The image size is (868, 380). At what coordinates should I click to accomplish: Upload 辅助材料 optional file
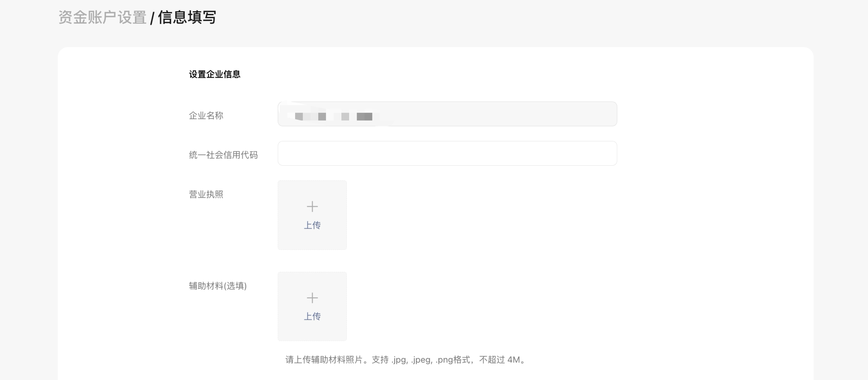coord(312,307)
